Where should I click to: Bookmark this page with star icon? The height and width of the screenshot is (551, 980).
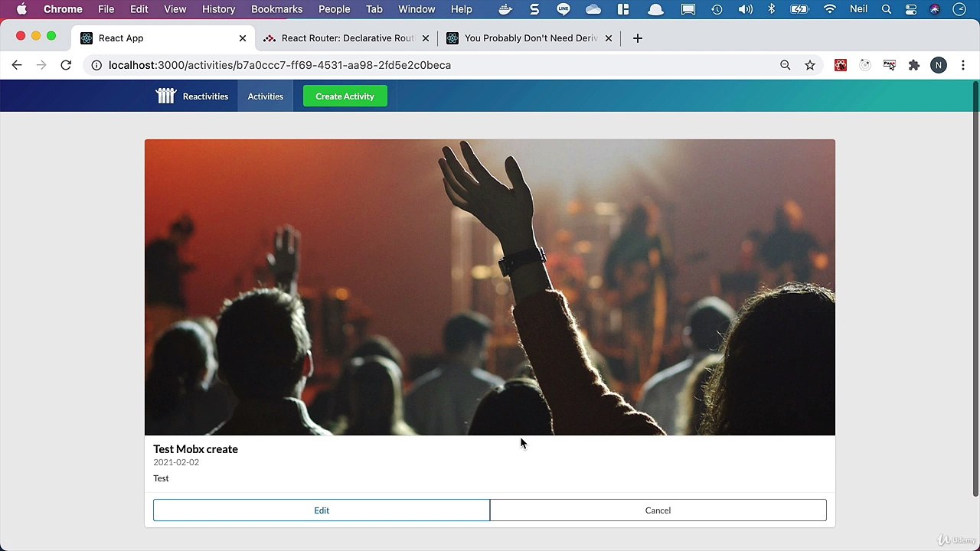coord(810,65)
